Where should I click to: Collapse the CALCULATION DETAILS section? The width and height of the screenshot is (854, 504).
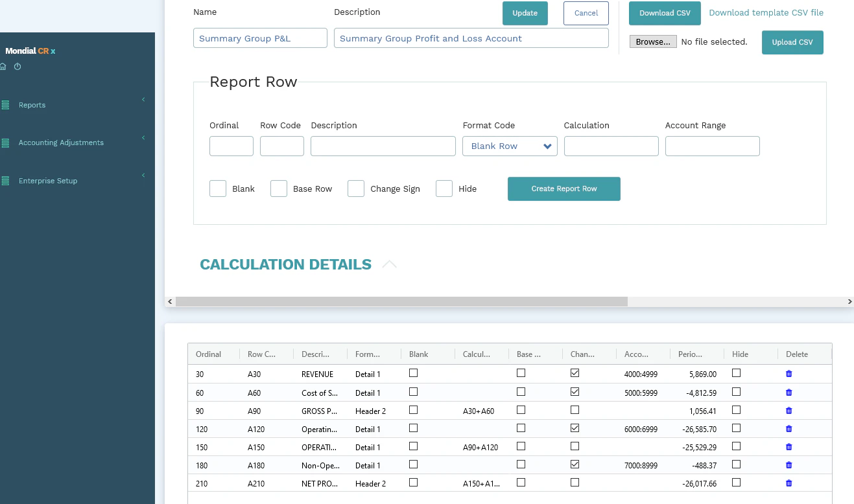[389, 264]
